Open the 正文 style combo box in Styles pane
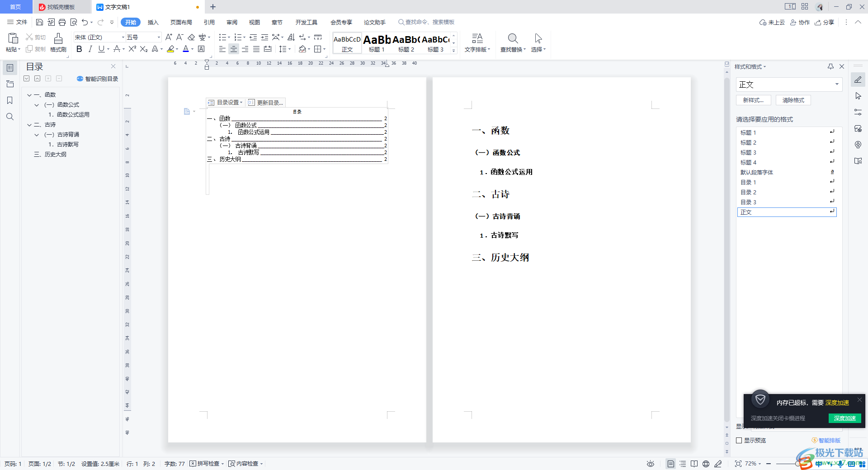Image resolution: width=868 pixels, height=470 pixels. coord(789,85)
